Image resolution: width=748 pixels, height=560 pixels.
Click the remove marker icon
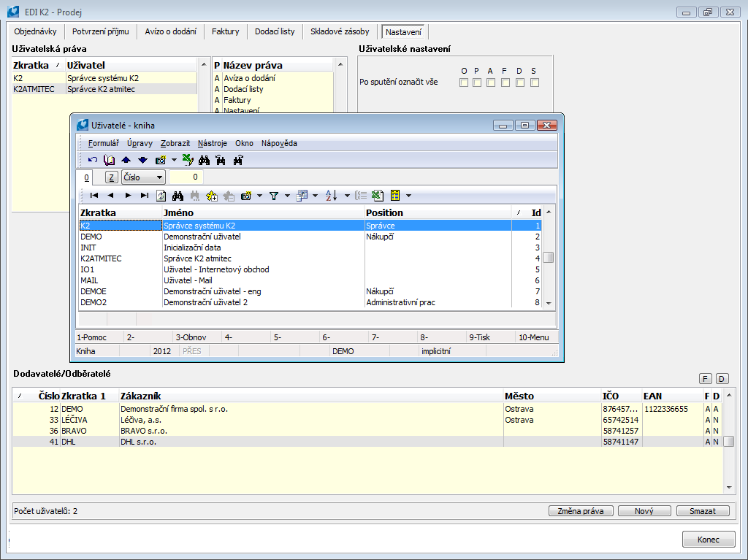click(x=229, y=196)
